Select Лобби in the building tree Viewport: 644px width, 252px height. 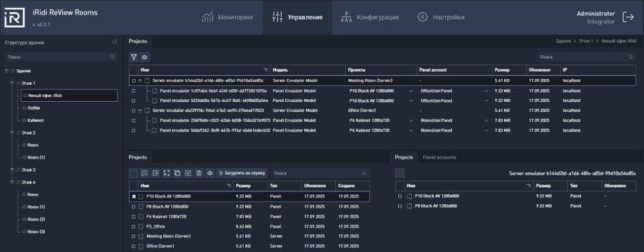[34, 108]
